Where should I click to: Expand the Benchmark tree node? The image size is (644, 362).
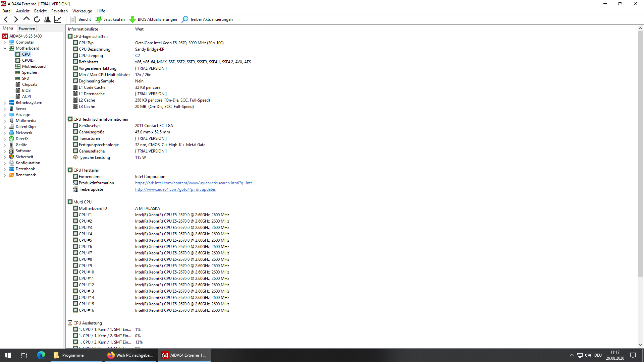[x=5, y=175]
